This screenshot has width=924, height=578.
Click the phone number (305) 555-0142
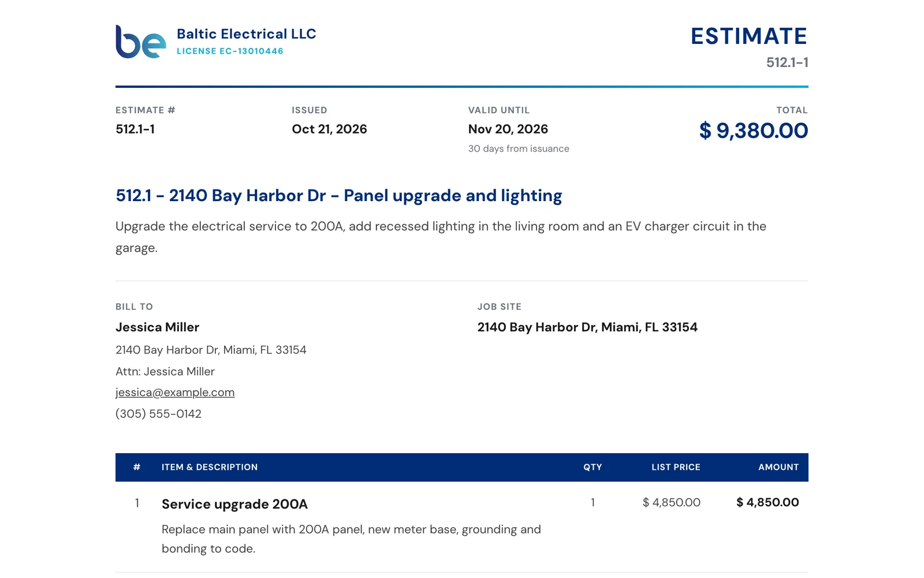click(x=158, y=414)
